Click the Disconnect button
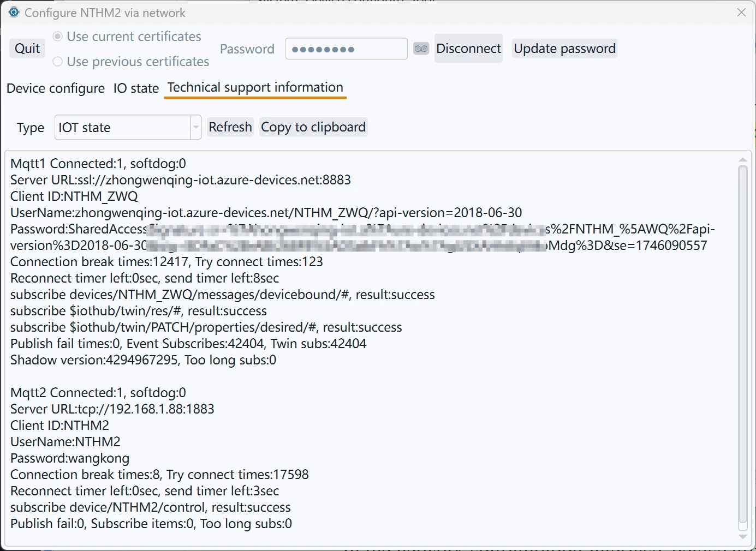 click(x=468, y=49)
